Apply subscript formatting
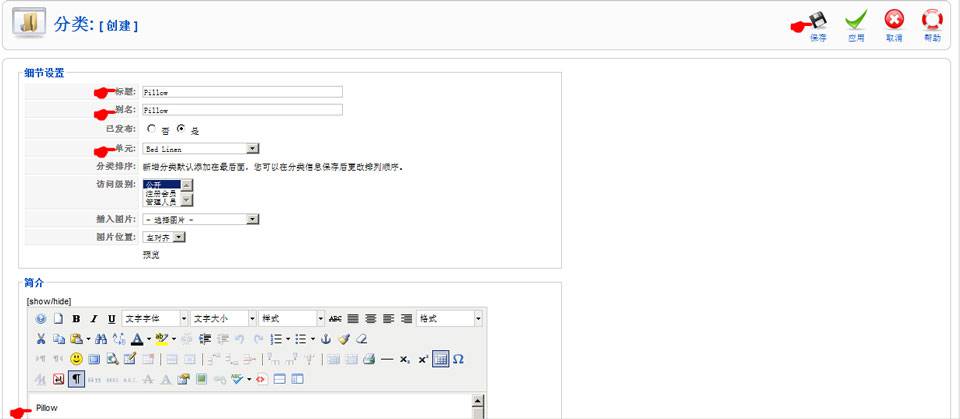This screenshot has width=960, height=419. 405,359
